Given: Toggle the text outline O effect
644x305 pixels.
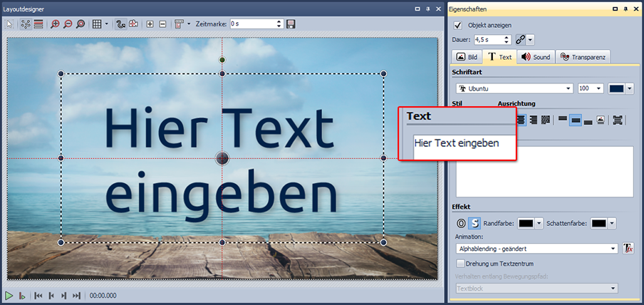Looking at the screenshot, I should (x=461, y=224).
